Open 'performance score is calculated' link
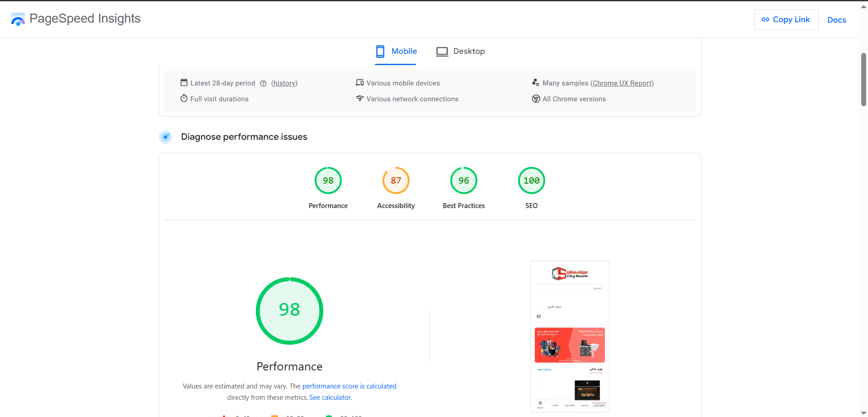 pyautogui.click(x=349, y=386)
